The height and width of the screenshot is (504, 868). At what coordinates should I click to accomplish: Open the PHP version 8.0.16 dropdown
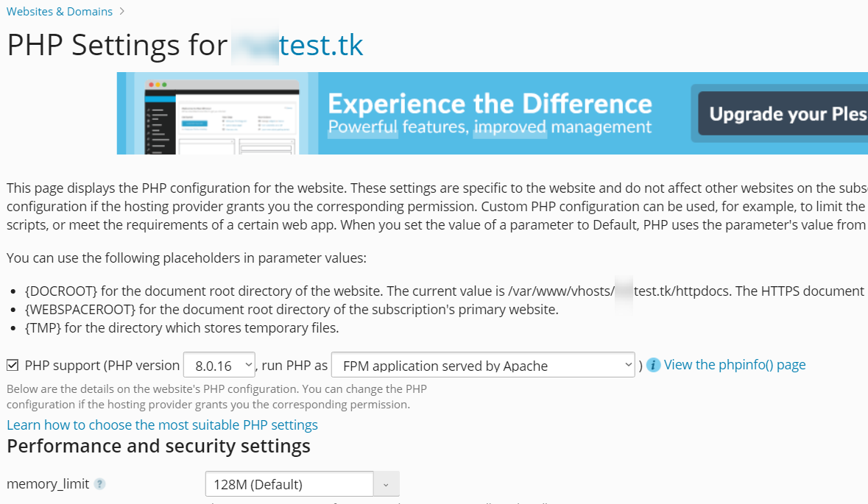tap(219, 365)
